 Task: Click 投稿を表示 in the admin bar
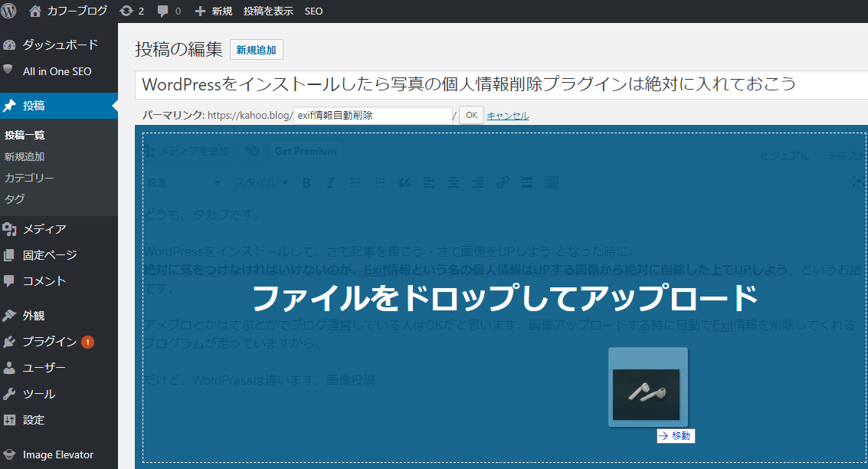(268, 11)
